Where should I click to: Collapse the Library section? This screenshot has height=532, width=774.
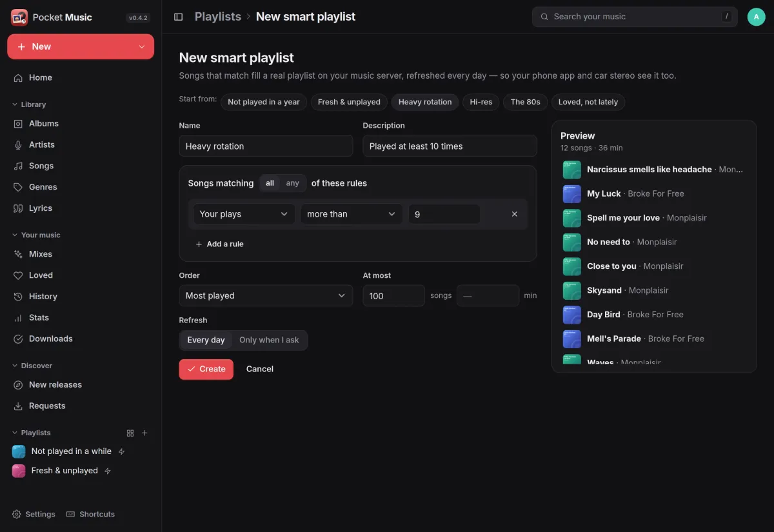tap(29, 104)
